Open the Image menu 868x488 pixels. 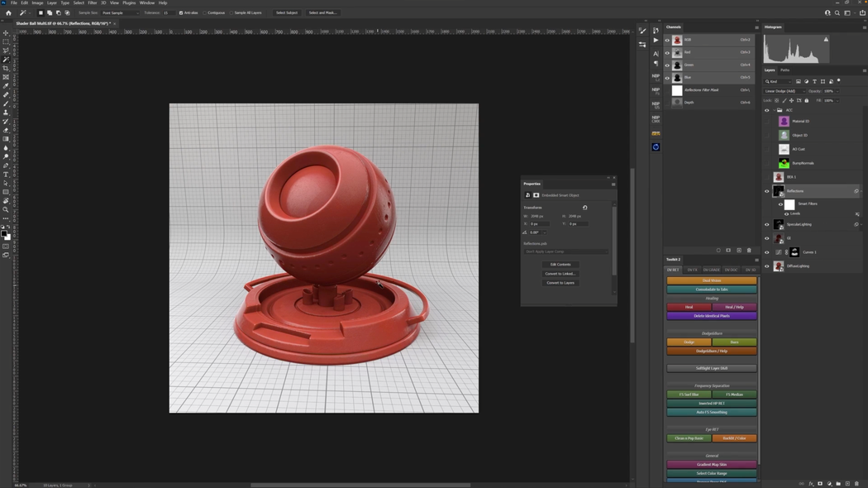tap(38, 2)
